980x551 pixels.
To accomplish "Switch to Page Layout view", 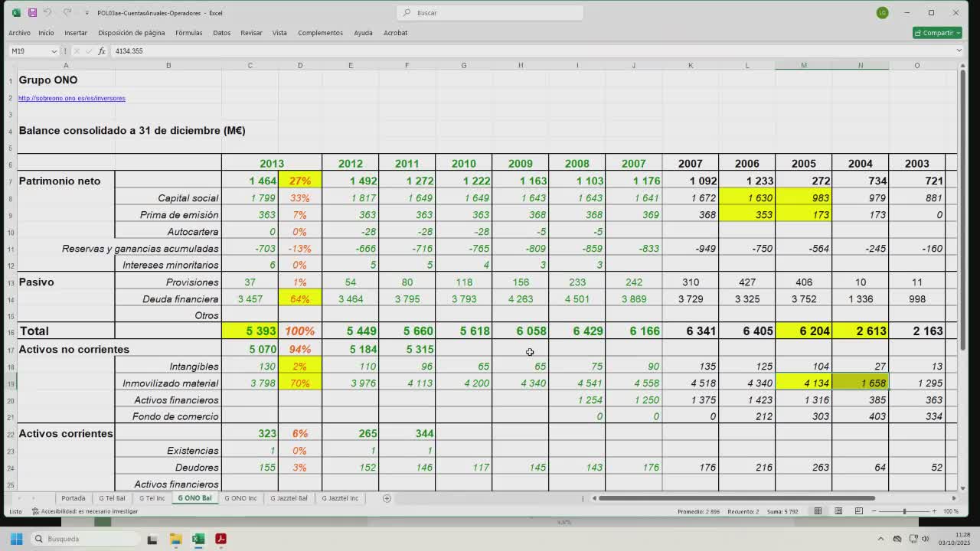I will pyautogui.click(x=838, y=511).
